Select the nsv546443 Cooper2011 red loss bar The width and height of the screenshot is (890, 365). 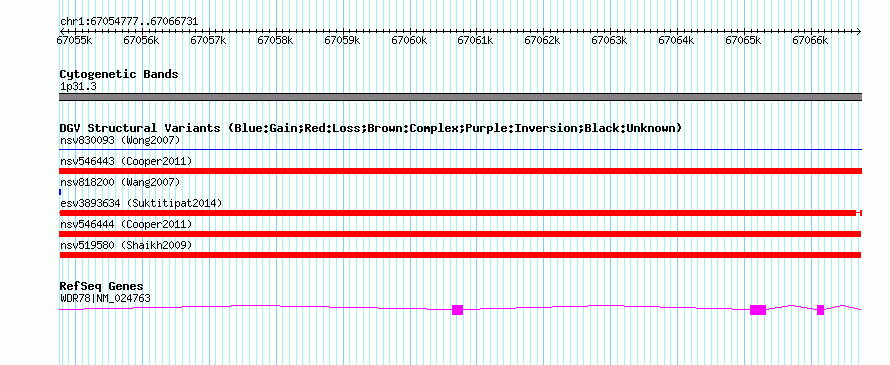(460, 171)
